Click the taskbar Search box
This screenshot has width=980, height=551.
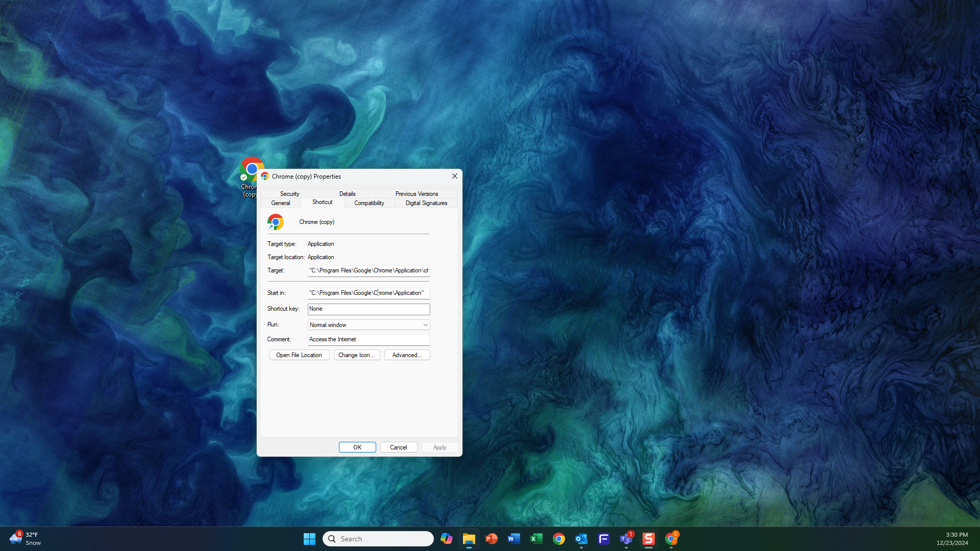pyautogui.click(x=378, y=539)
